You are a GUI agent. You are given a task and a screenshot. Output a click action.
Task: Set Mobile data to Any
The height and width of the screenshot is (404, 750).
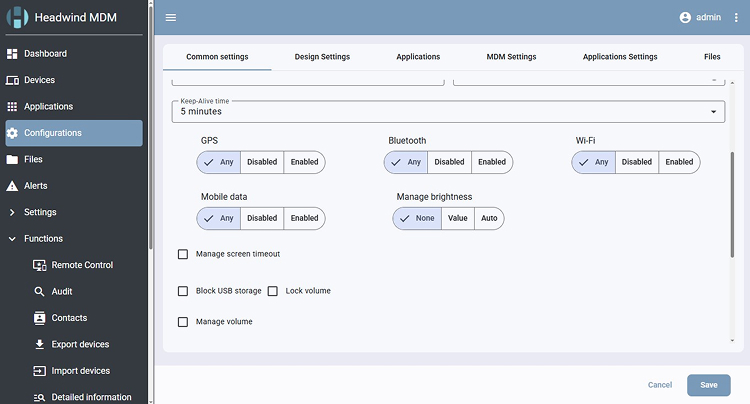click(219, 218)
